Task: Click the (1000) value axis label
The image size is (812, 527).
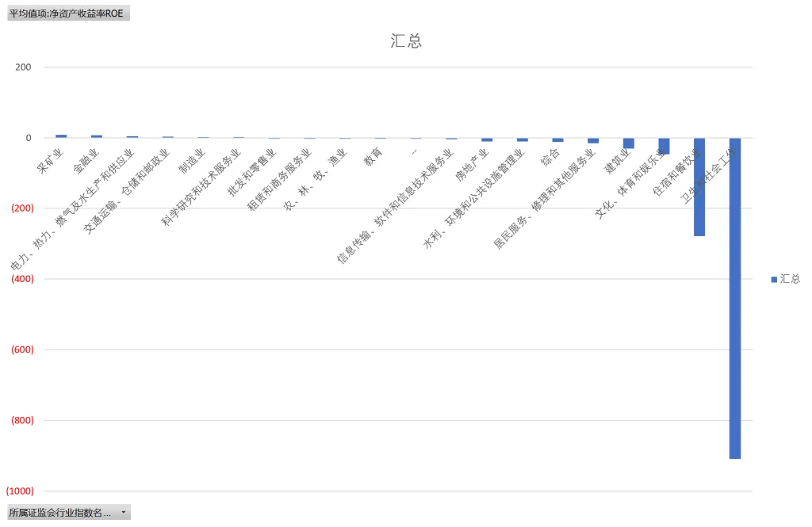Action: [20, 491]
